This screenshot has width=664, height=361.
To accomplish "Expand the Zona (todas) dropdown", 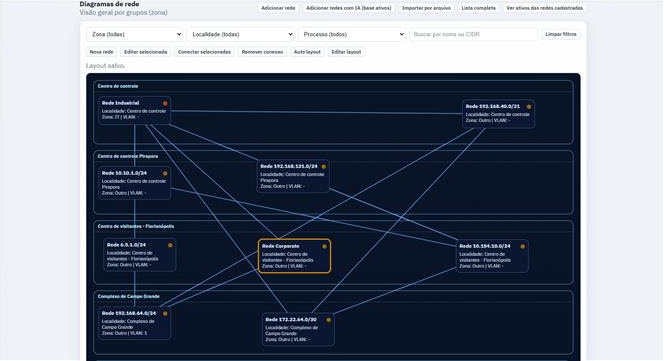I will 135,34.
